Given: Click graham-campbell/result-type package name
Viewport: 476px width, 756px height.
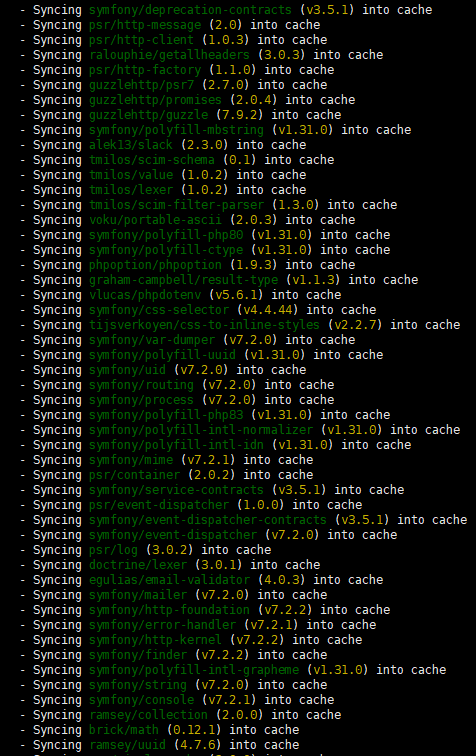Looking at the screenshot, I should click(183, 280).
